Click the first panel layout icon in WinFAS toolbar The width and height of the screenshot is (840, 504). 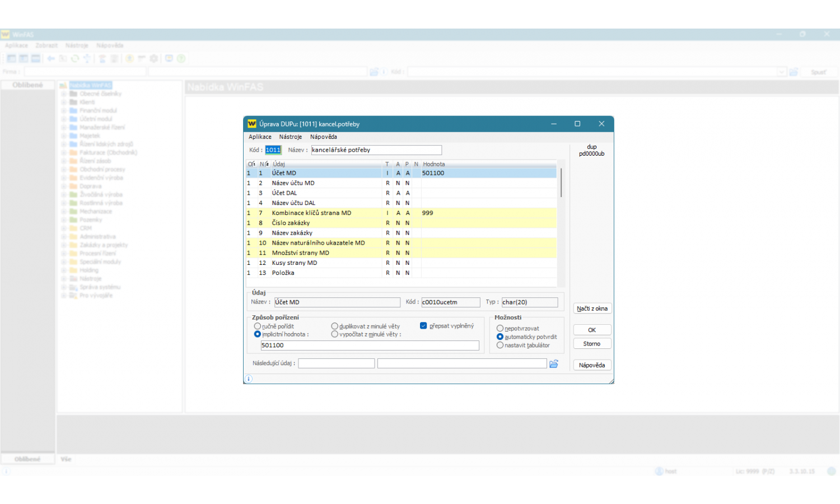(11, 58)
